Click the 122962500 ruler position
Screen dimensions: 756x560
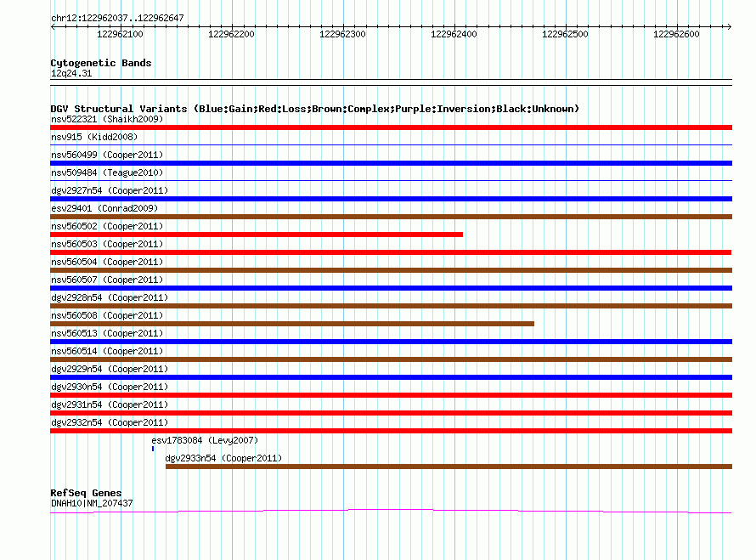point(565,34)
